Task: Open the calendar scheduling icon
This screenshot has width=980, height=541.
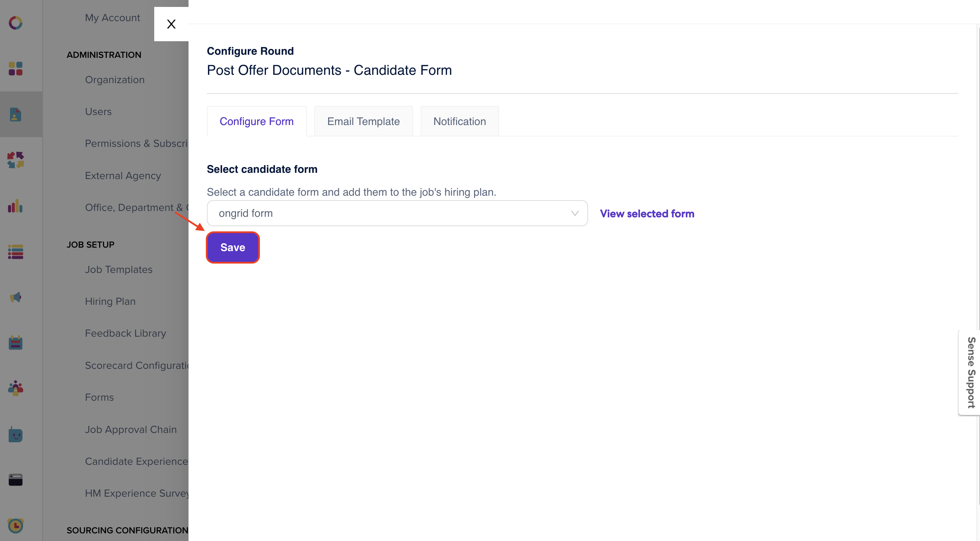Action: [15, 343]
